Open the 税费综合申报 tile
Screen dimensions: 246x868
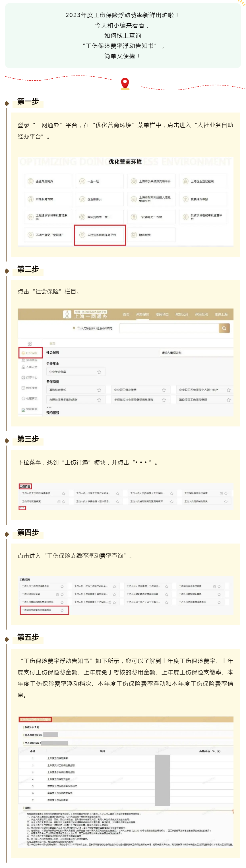(x=203, y=199)
